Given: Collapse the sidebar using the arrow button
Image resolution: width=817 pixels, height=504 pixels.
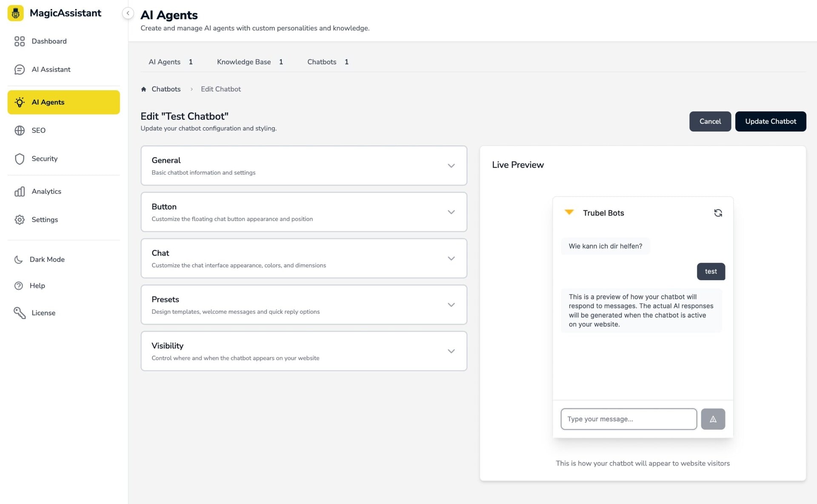Looking at the screenshot, I should (128, 13).
